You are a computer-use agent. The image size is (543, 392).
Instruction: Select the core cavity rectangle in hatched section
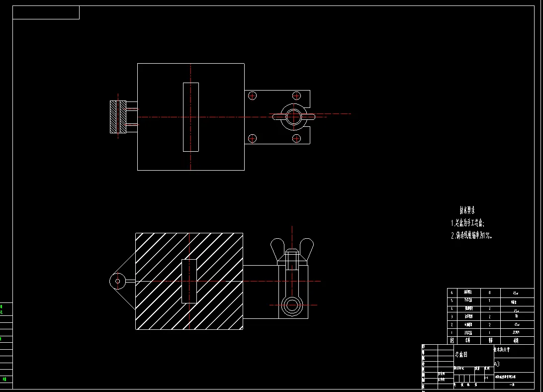coord(189,281)
